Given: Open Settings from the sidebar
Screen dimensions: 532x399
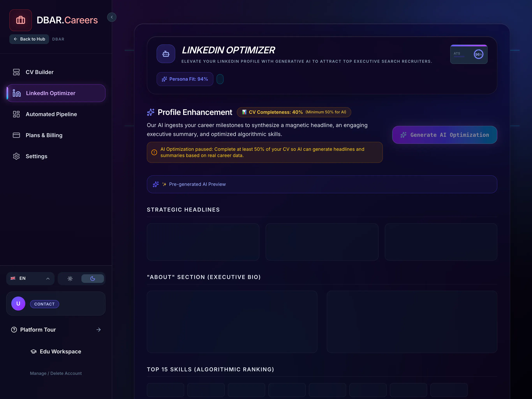Looking at the screenshot, I should [x=56, y=156].
